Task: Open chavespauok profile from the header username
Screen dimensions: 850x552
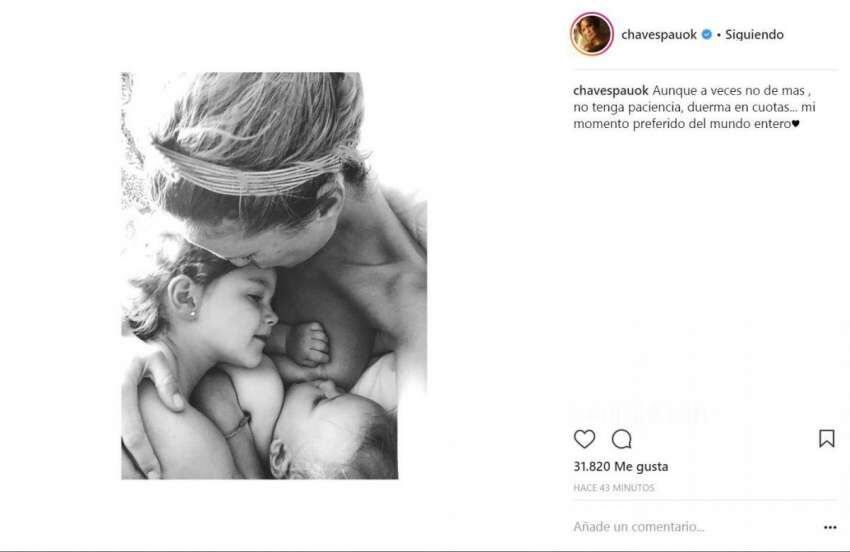Action: (659, 35)
